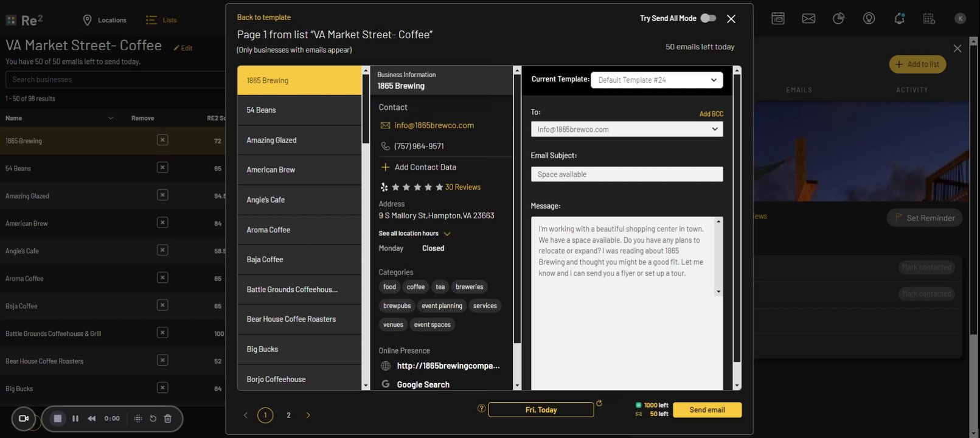Select Bear House Coffee Roasters in email list
The image size is (980, 438).
pos(299,319)
